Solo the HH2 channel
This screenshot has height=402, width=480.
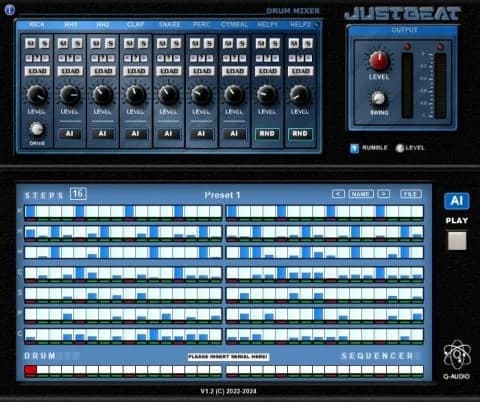coord(110,43)
